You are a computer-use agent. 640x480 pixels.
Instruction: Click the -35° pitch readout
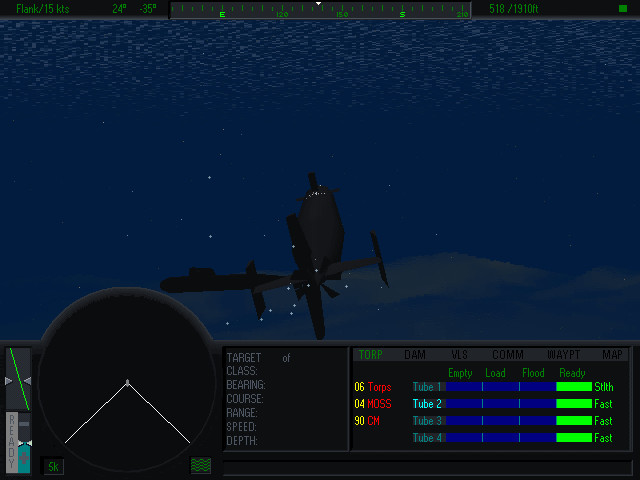tap(148, 9)
